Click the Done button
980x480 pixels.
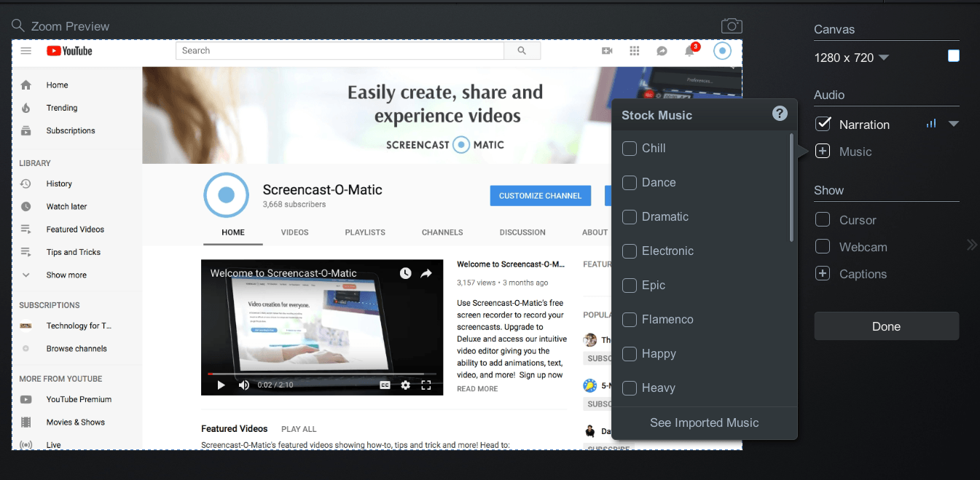[886, 326]
